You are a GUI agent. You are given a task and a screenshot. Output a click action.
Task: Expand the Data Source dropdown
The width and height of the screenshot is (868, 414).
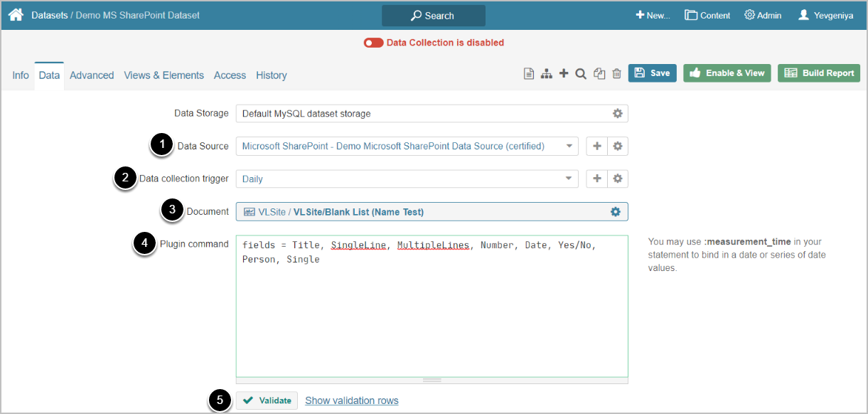pyautogui.click(x=569, y=146)
